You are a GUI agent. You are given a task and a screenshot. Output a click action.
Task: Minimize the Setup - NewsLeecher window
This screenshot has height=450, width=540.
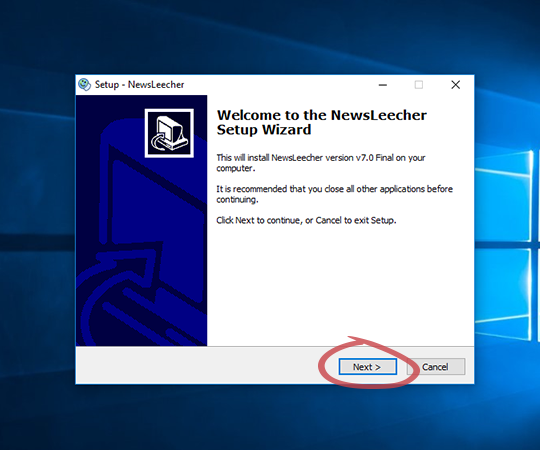tap(383, 85)
